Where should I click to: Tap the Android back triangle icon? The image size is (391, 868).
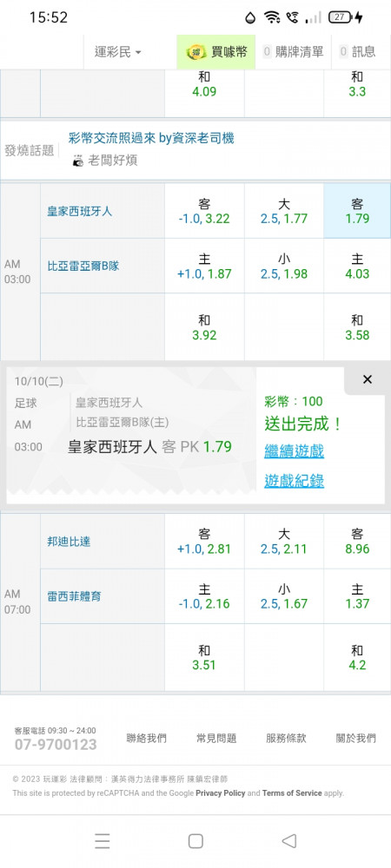(x=288, y=841)
